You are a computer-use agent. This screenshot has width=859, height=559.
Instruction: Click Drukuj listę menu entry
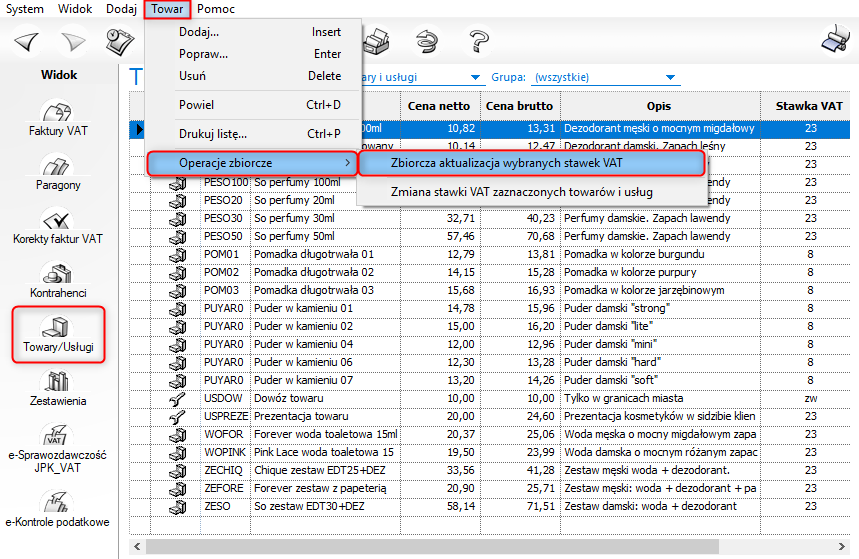(213, 134)
